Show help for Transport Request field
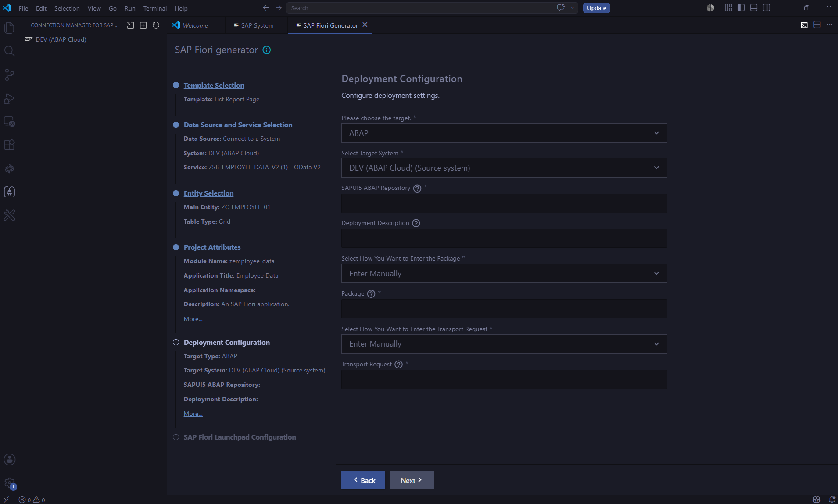Viewport: 838px width, 504px height. point(398,365)
